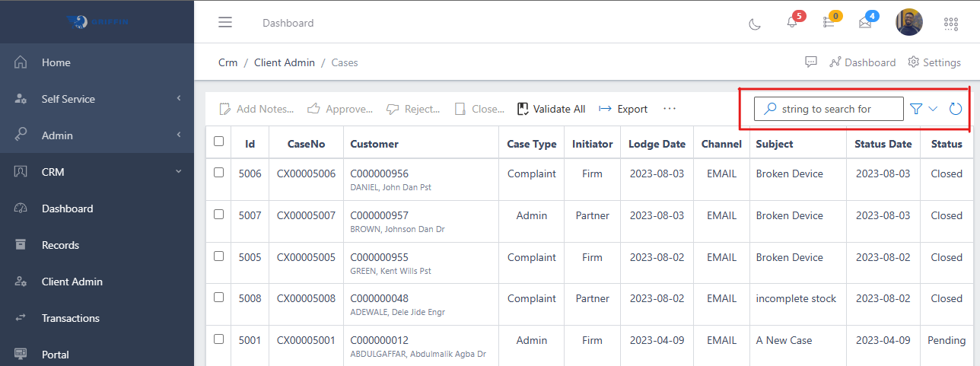Expand Self Service sidebar menu
This screenshot has width=980, height=366.
click(97, 99)
